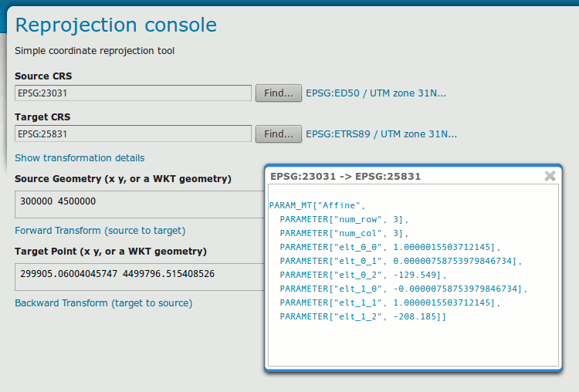Open the EPSG:ETRS89 / UTM zone 31N link
This screenshot has height=392, width=579.
[x=381, y=134]
